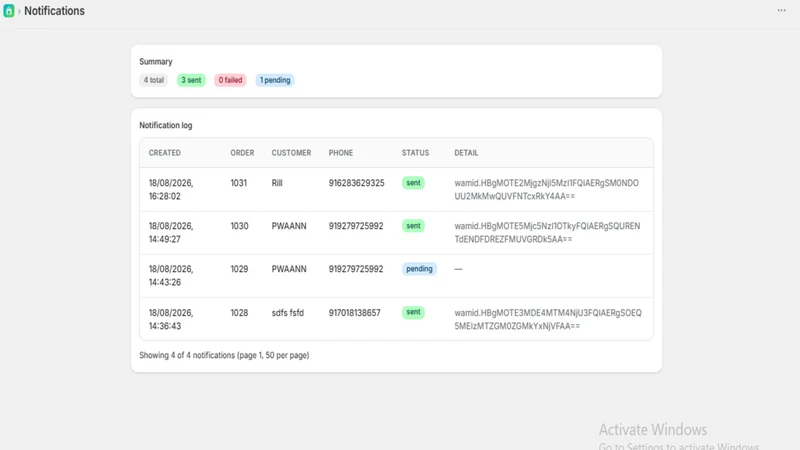Click the CREATED column header

pyautogui.click(x=165, y=153)
